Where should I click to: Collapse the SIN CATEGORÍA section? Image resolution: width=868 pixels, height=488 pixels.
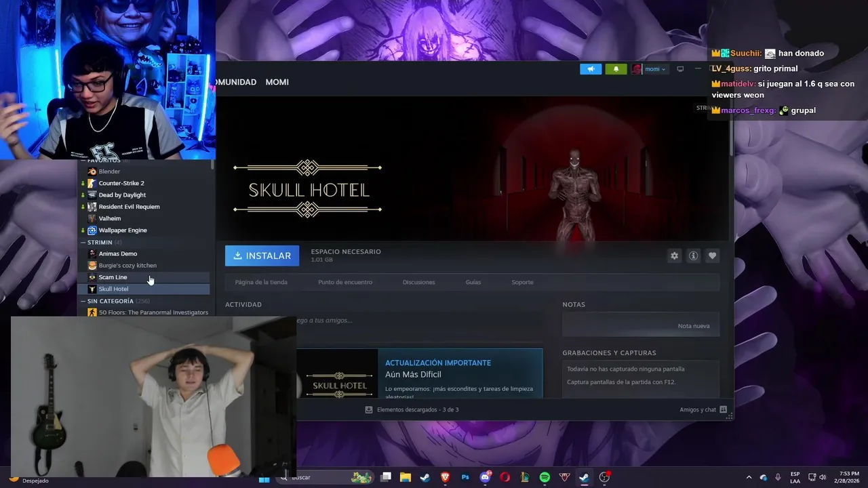click(x=83, y=301)
